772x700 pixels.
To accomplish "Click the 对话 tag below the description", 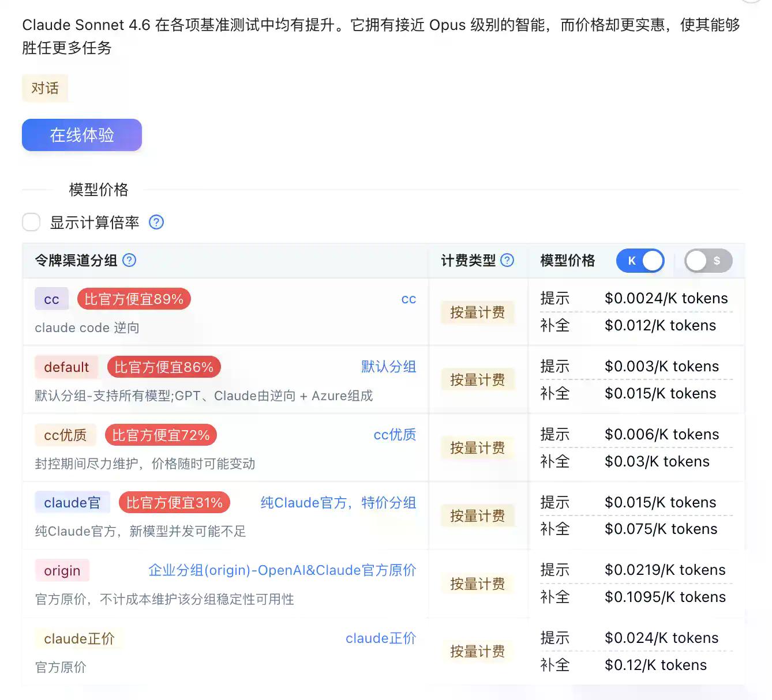I will coord(44,88).
